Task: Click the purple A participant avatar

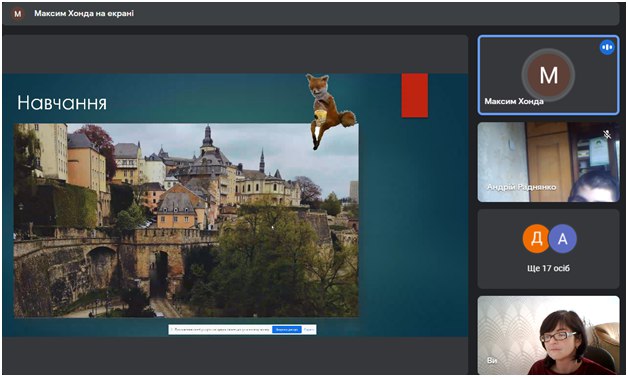Action: (563, 239)
